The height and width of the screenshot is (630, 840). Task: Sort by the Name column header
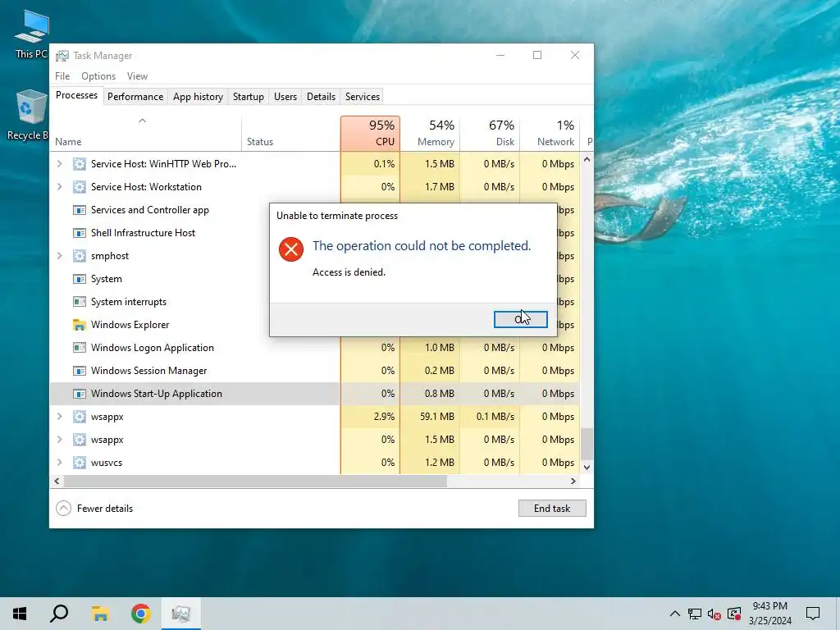(x=146, y=134)
